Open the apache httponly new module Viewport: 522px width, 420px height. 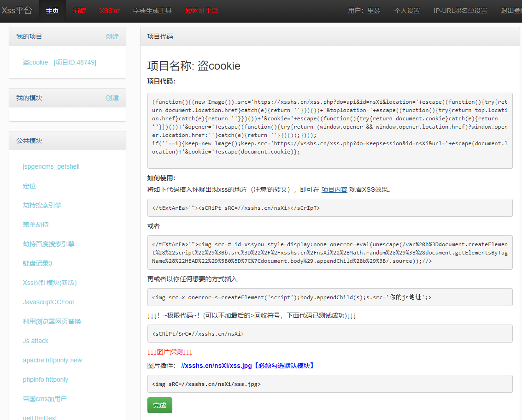tap(52, 360)
